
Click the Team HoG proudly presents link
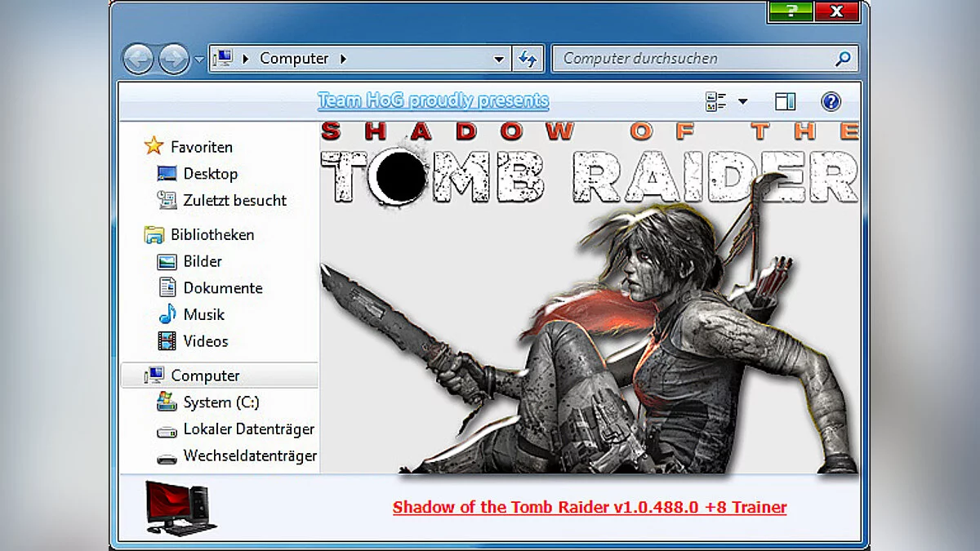click(x=434, y=100)
